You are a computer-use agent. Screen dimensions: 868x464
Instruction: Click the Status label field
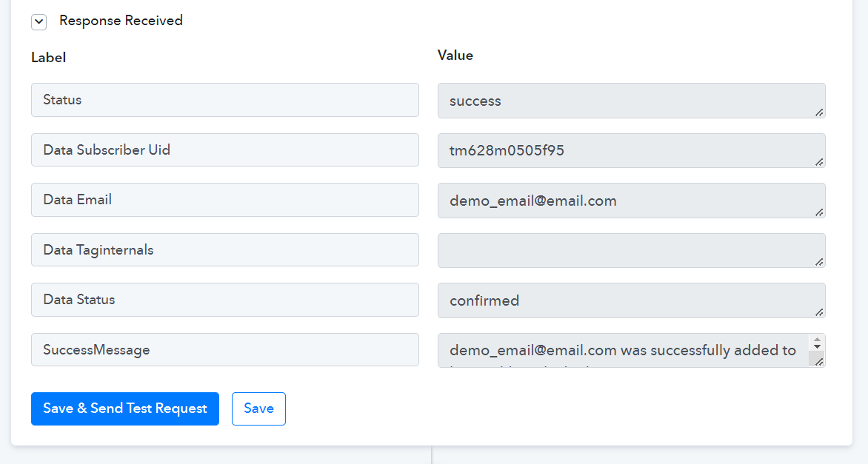click(x=224, y=100)
